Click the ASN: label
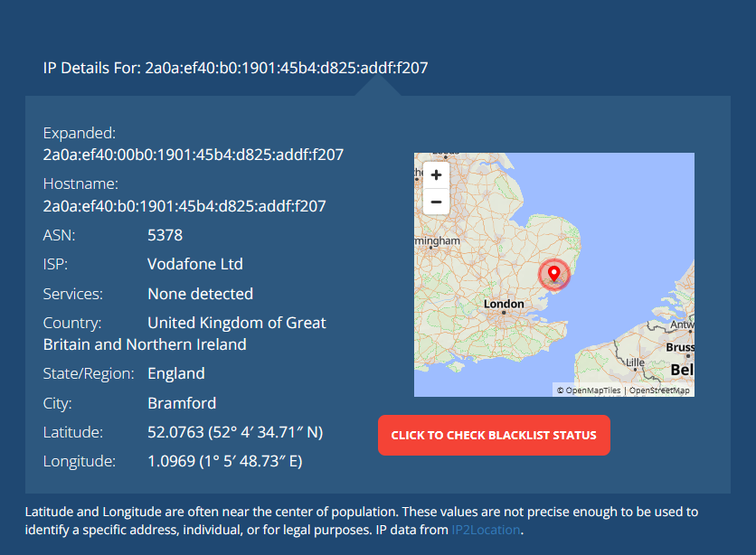756x555 pixels. pyautogui.click(x=60, y=235)
